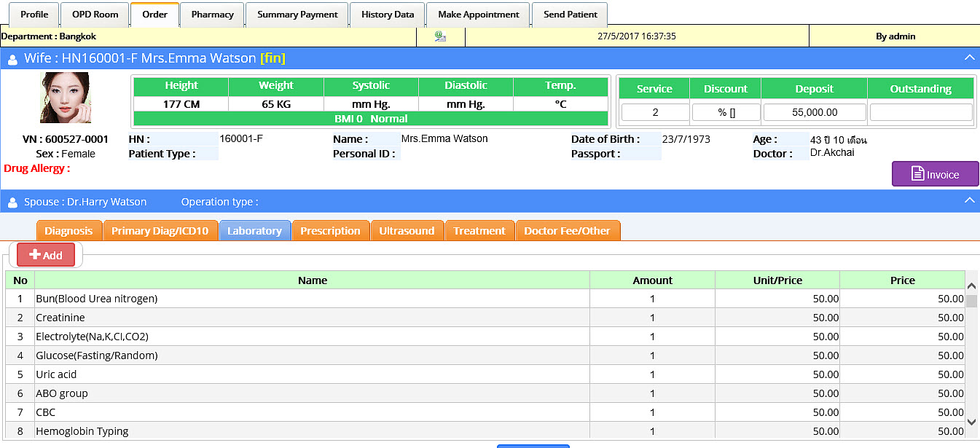Image resolution: width=980 pixels, height=448 pixels.
Task: Open the Ultrasound sub-tab
Action: [x=407, y=231]
